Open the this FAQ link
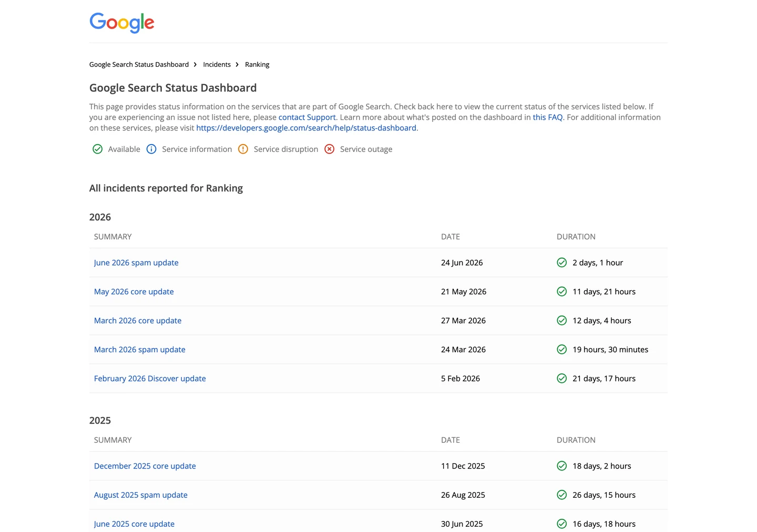 coord(548,117)
